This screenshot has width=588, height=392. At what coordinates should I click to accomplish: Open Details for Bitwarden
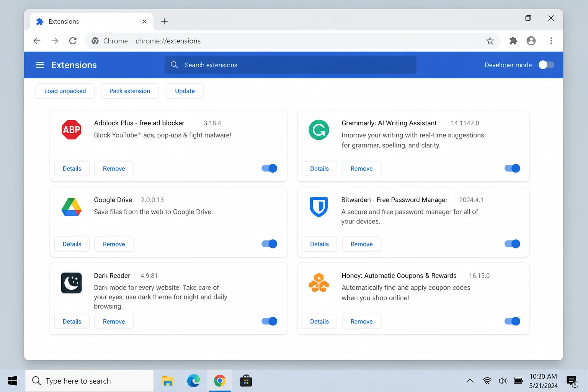pyautogui.click(x=319, y=244)
